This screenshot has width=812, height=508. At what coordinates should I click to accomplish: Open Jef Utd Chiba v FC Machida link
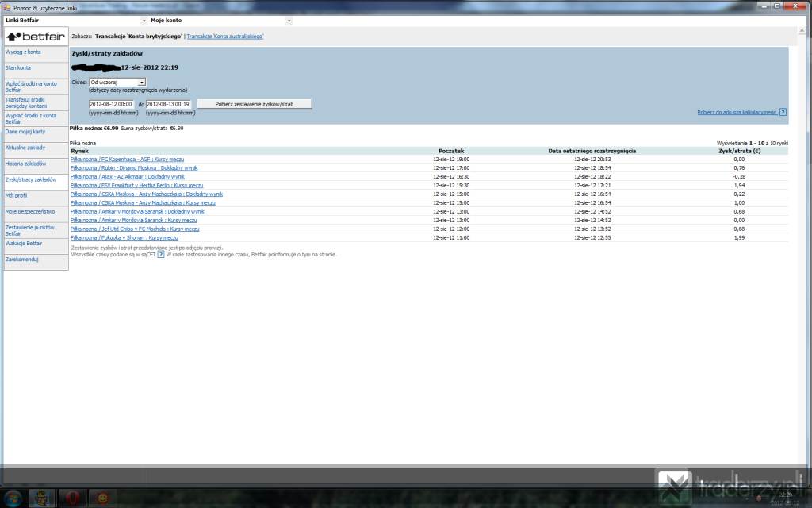pos(135,229)
